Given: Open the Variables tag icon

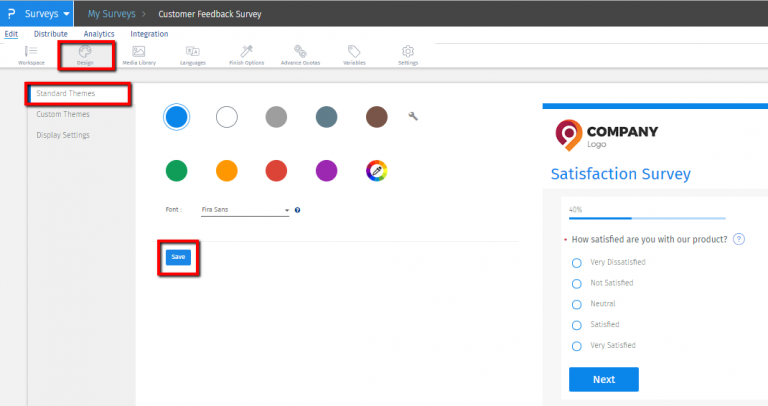Looking at the screenshot, I should click(354, 52).
